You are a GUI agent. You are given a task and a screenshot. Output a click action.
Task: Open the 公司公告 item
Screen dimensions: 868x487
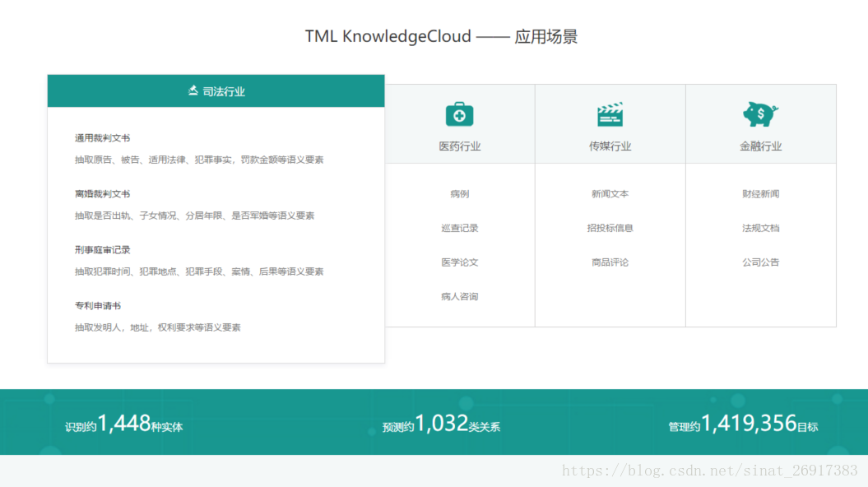point(760,262)
